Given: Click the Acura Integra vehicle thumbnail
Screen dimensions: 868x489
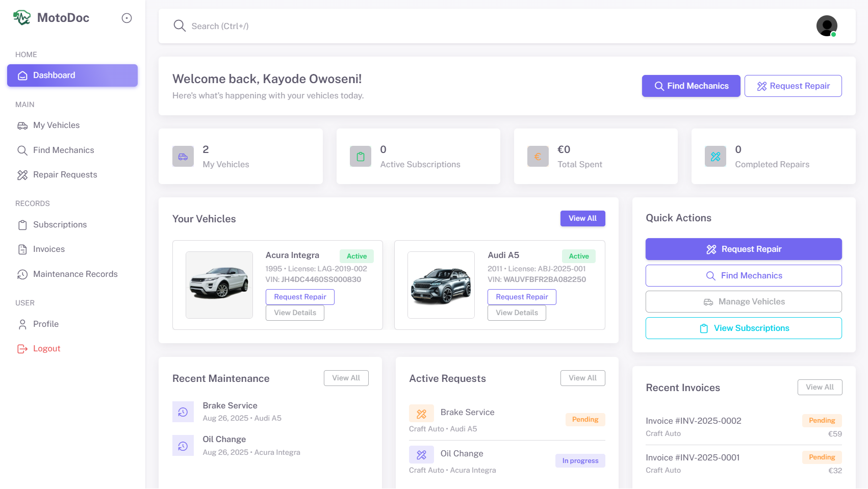Looking at the screenshot, I should 219,285.
